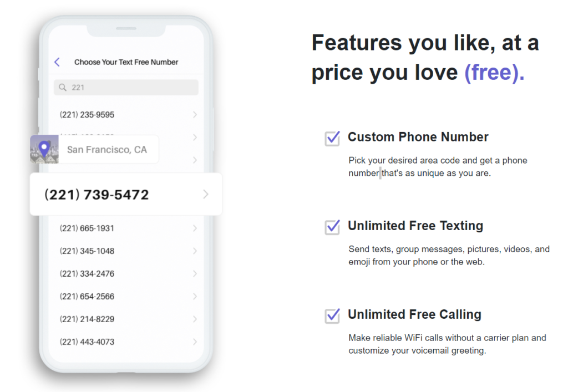Image resolution: width=568 pixels, height=392 pixels.
Task: Click the location card image beside San Francisco
Action: tap(43, 149)
